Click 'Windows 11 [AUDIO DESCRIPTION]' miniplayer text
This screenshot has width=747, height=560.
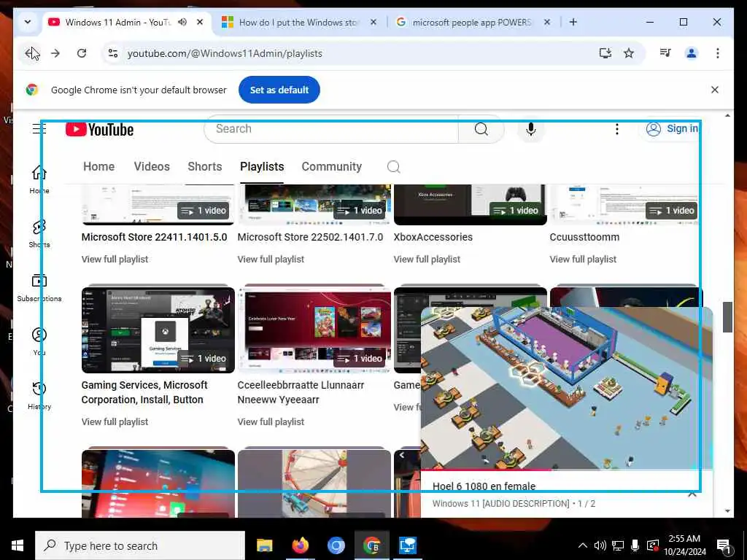point(500,504)
